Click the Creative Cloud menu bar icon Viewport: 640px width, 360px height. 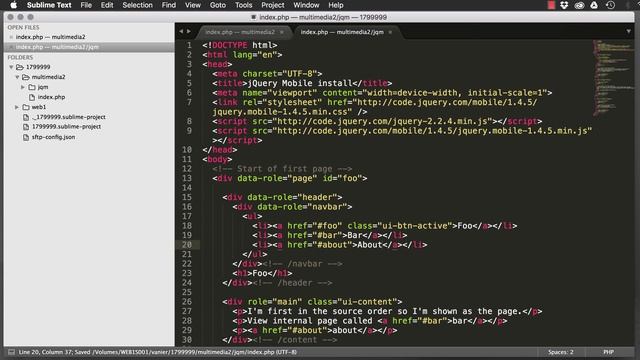[579, 5]
